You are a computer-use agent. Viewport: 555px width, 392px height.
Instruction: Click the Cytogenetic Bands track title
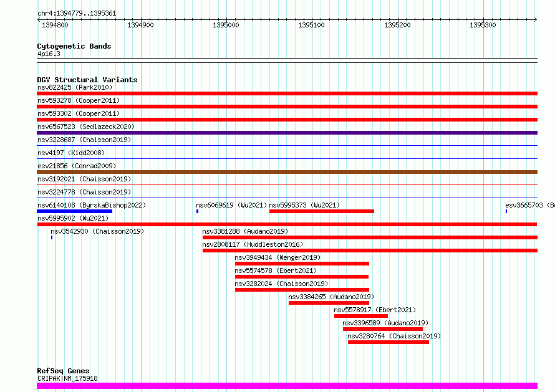[x=74, y=46]
